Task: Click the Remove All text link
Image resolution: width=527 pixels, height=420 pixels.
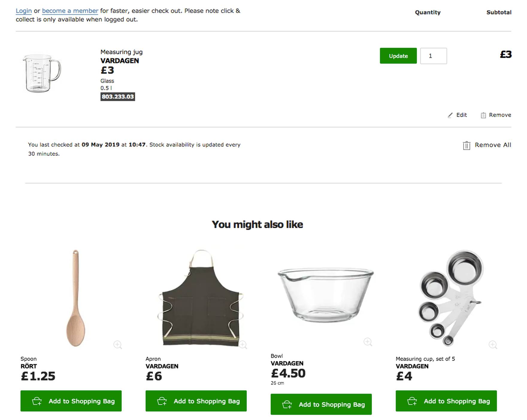Action: (x=493, y=145)
